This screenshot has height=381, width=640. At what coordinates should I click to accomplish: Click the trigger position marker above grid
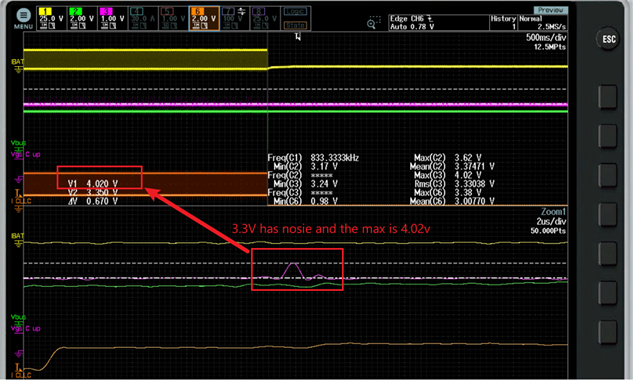pos(298,37)
